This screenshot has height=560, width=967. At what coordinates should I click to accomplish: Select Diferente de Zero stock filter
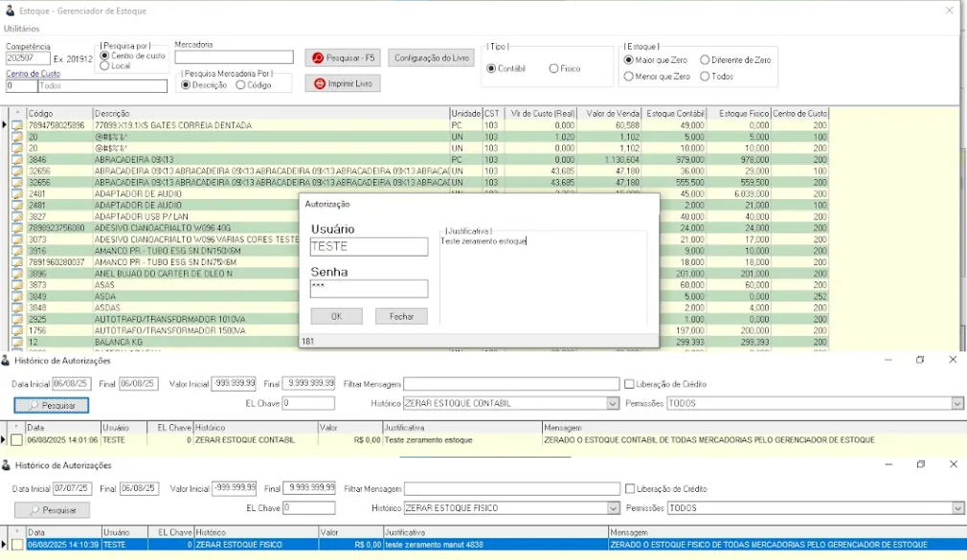pos(705,59)
